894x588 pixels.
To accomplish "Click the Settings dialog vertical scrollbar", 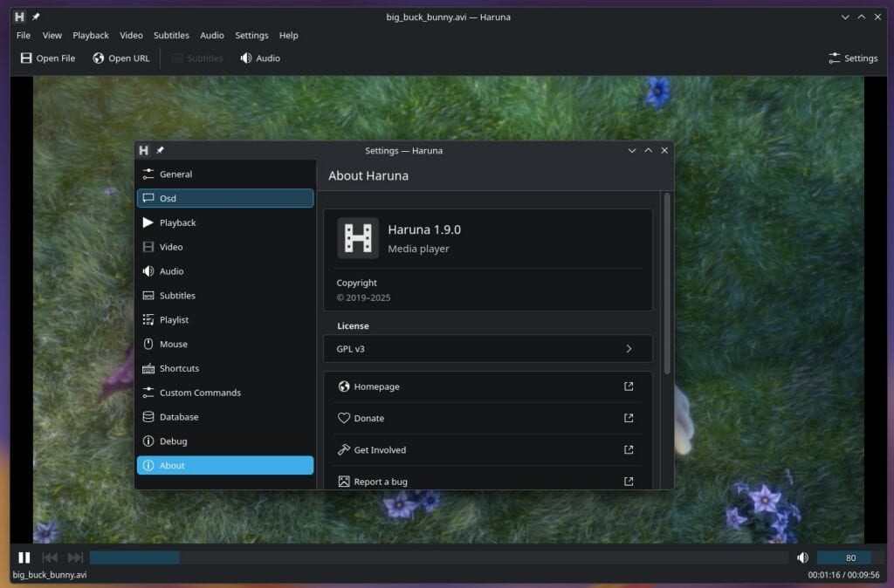I will [x=667, y=284].
